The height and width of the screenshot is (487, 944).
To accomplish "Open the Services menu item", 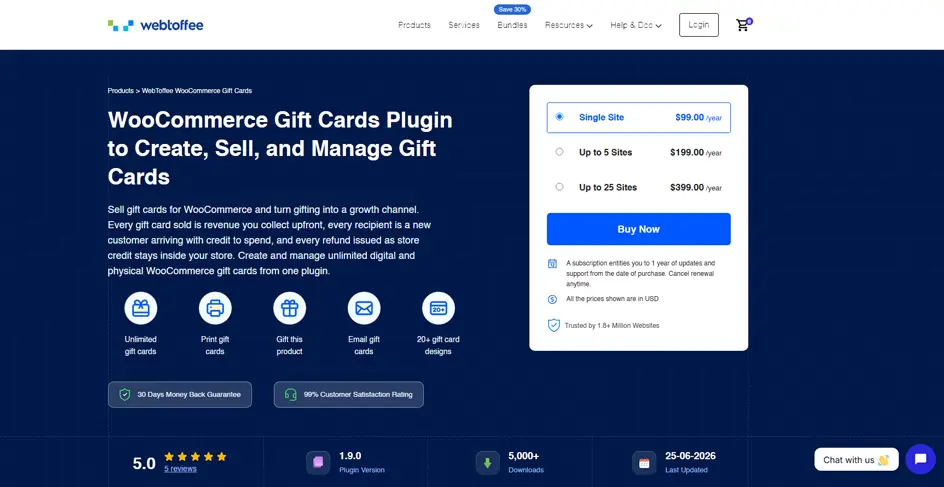I will coord(464,25).
